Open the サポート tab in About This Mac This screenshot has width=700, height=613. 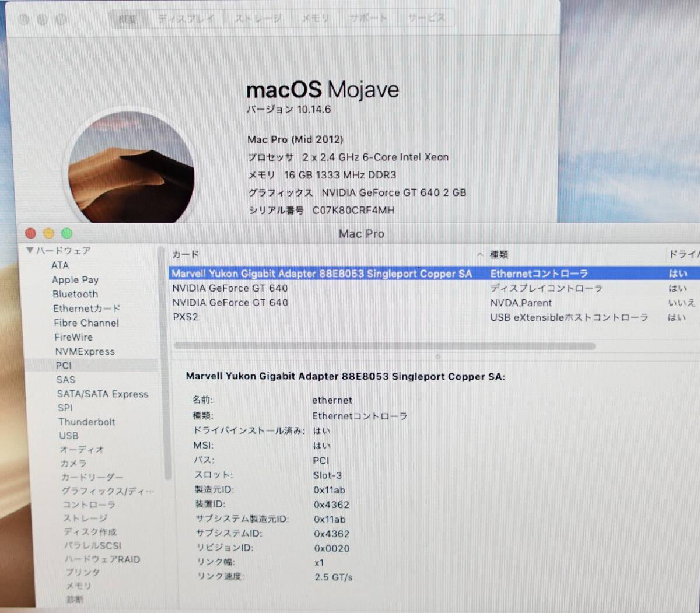[x=368, y=19]
